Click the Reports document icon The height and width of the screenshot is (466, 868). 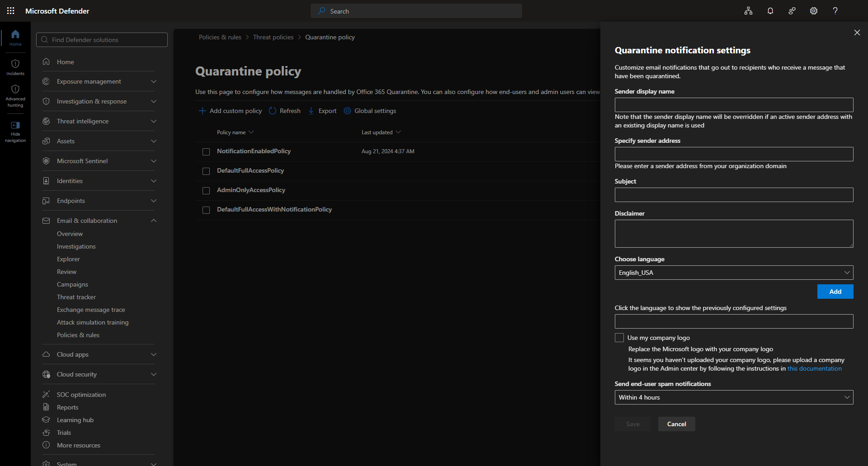pyautogui.click(x=46, y=407)
